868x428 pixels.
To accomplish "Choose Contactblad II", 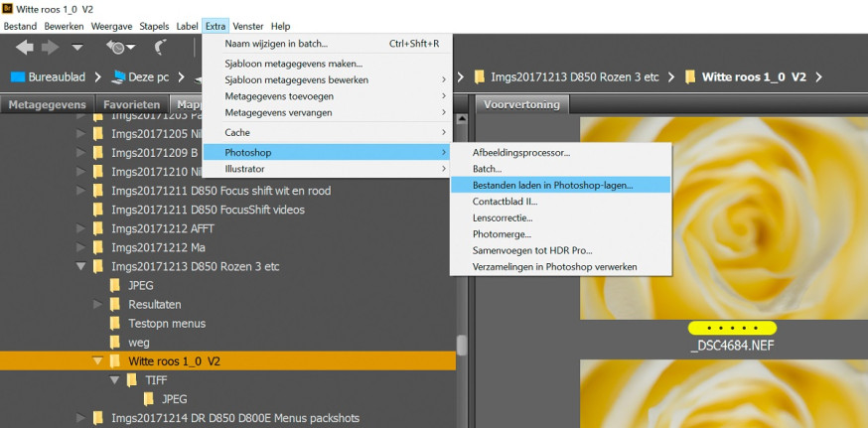I will click(x=560, y=202).
